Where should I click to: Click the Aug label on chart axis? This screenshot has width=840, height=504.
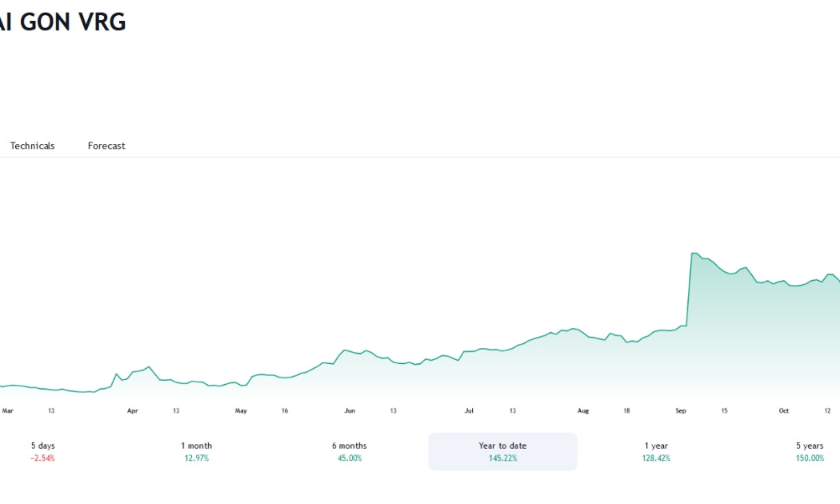tap(583, 411)
